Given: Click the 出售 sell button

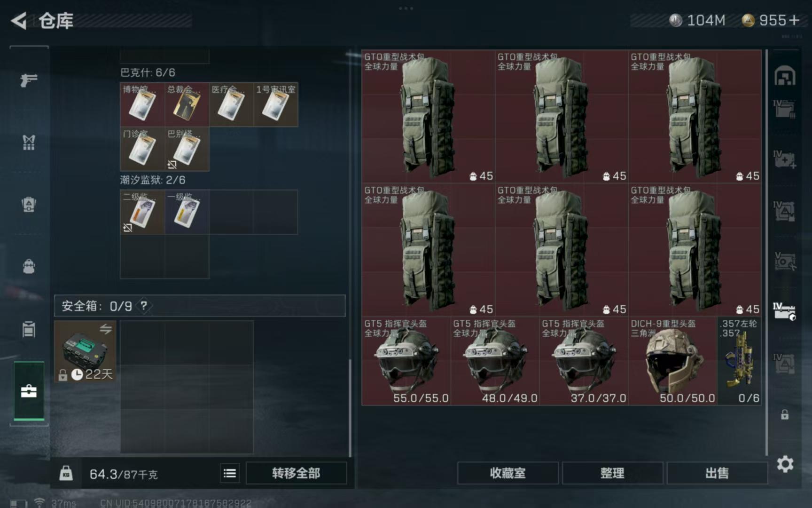Looking at the screenshot, I should tap(717, 473).
